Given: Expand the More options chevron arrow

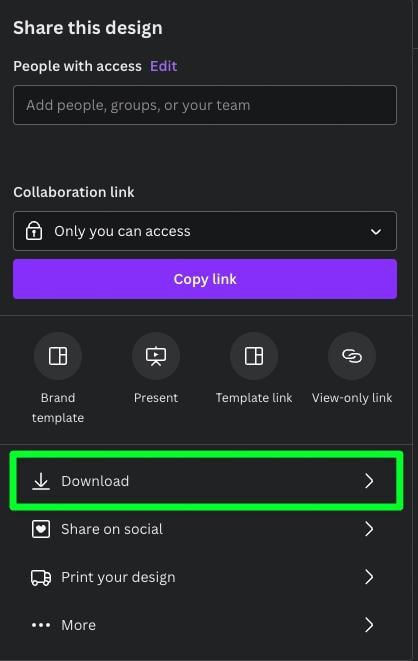Looking at the screenshot, I should (x=369, y=625).
